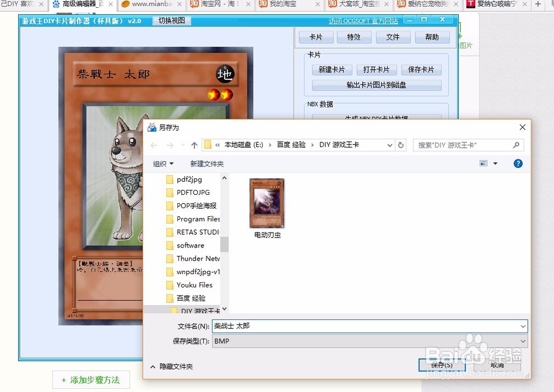Close the Save As dialog
554x392 pixels.
point(522,127)
